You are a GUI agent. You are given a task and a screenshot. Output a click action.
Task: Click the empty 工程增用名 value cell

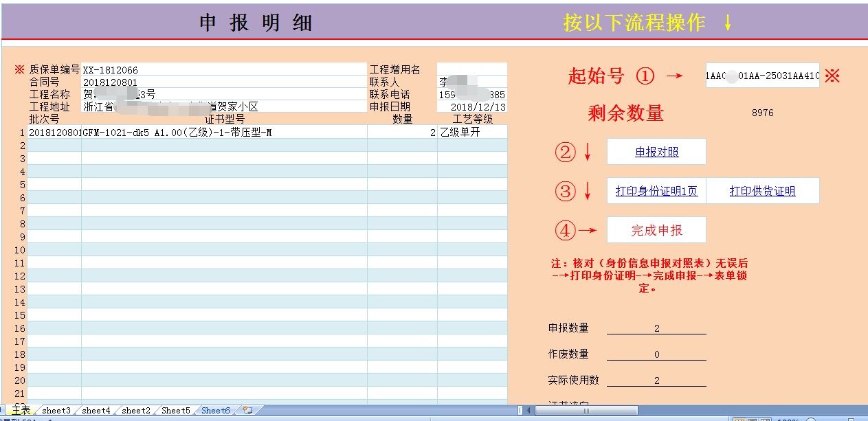point(472,69)
